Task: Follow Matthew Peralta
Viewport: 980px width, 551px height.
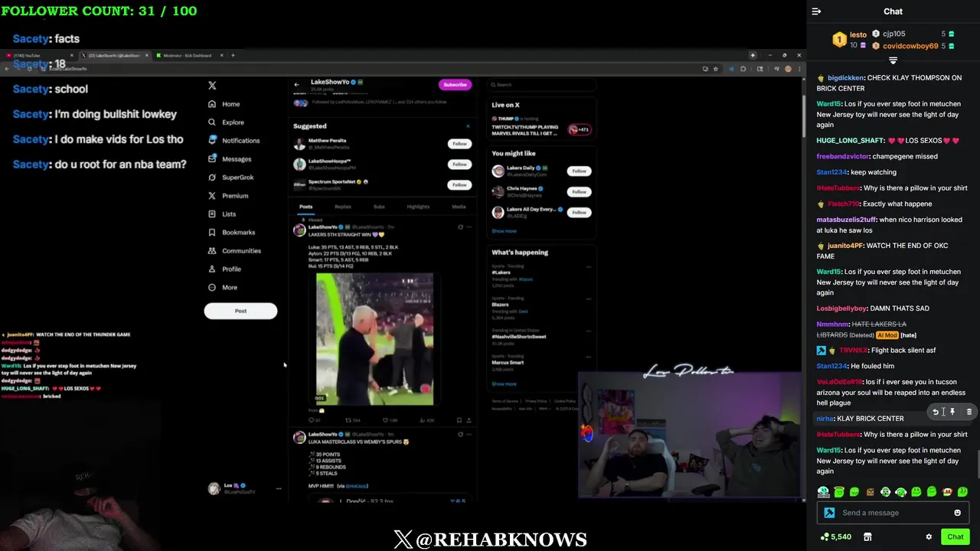Action: [x=459, y=144]
